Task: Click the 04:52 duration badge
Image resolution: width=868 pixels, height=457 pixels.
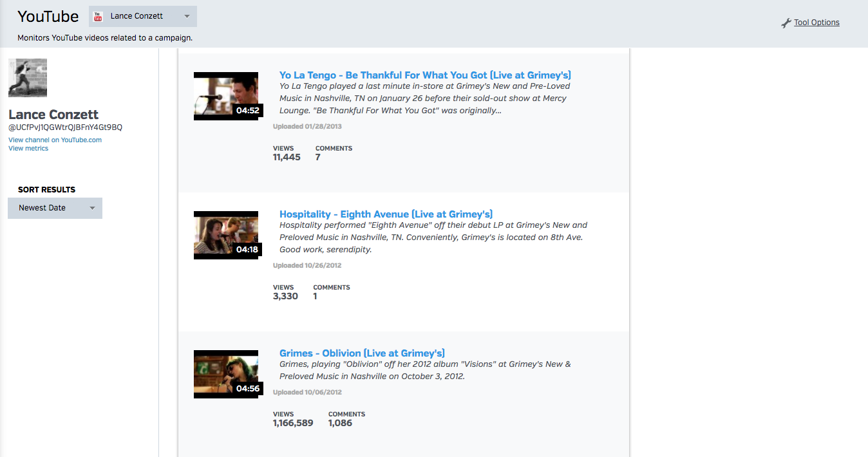Action: [247, 111]
